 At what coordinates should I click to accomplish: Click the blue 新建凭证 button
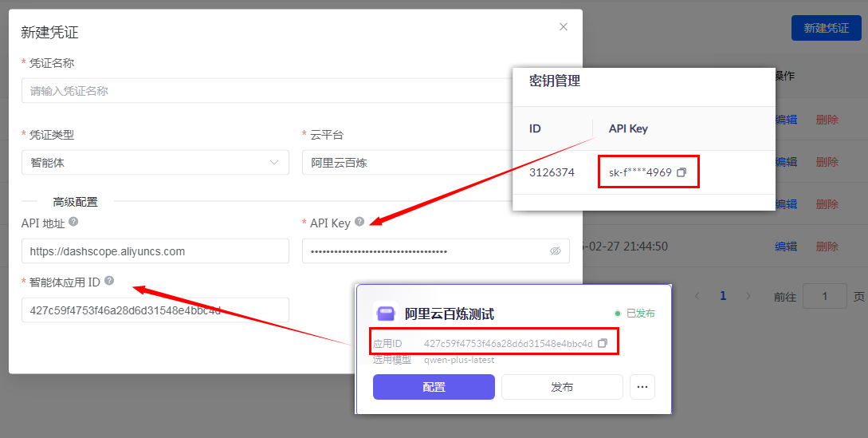[826, 28]
